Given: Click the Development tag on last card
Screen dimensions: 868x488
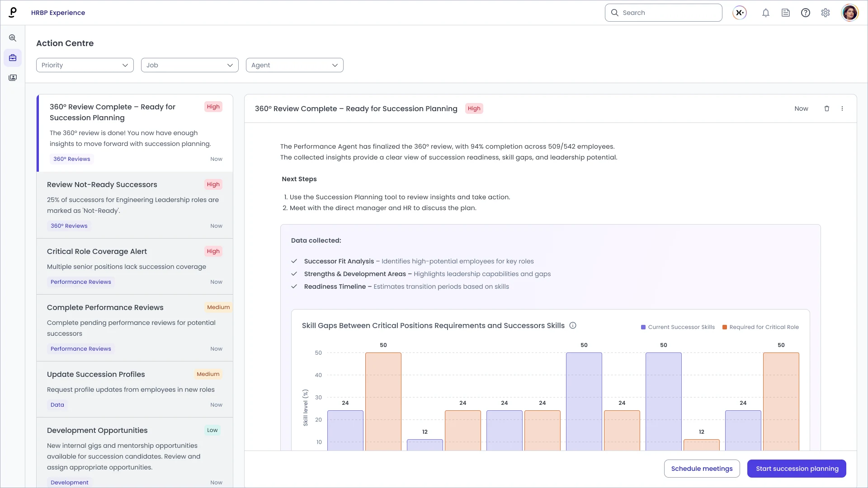Looking at the screenshot, I should pos(70,483).
